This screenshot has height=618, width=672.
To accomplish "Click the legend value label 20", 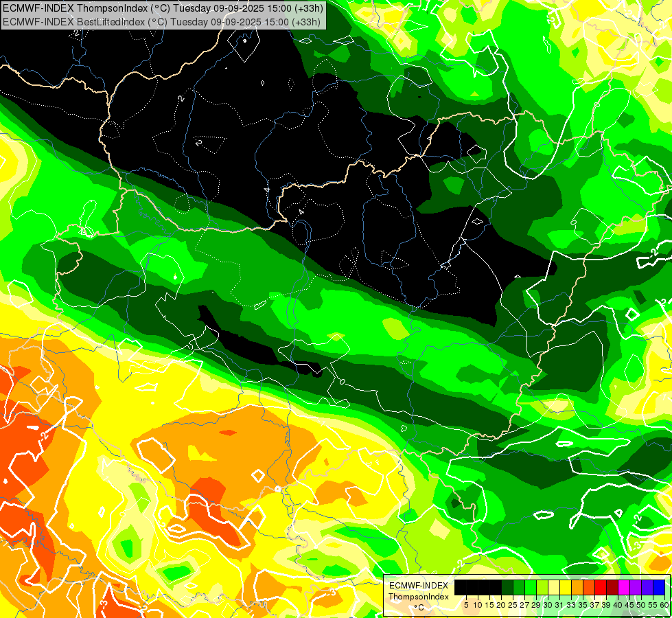I will point(501,605).
